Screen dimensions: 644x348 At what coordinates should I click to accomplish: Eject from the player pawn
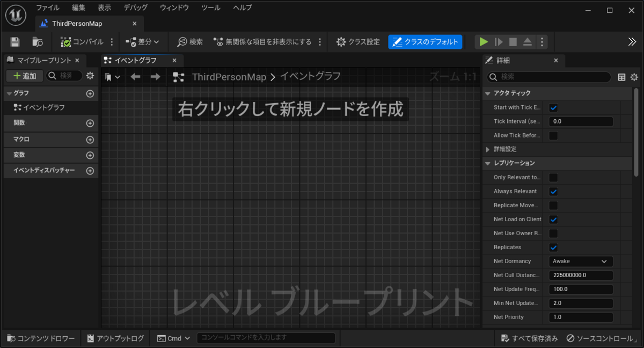point(527,41)
